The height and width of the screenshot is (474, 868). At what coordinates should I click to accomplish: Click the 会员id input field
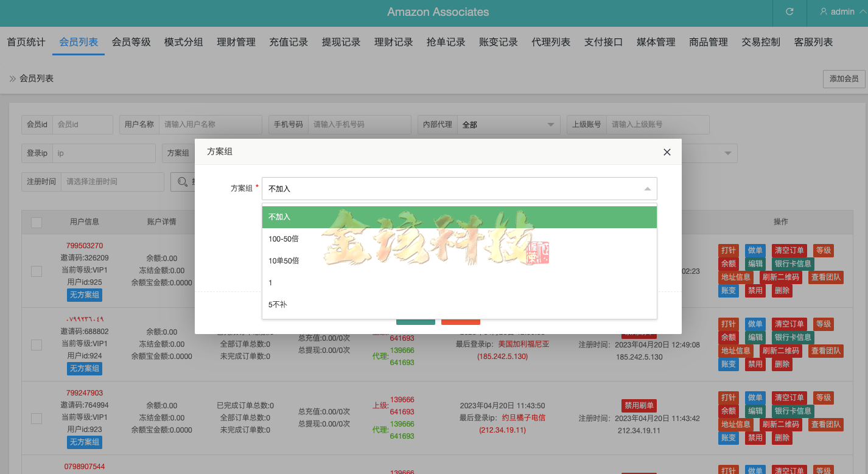82,124
